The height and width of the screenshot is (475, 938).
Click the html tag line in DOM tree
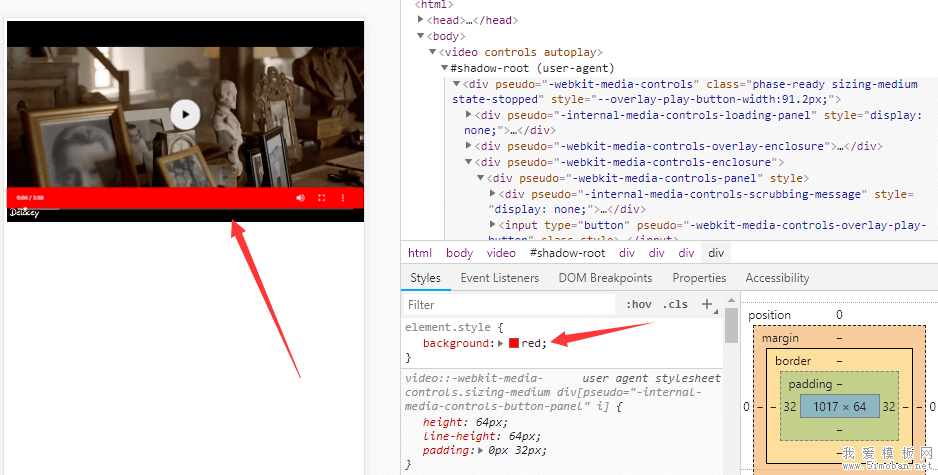(x=434, y=4)
